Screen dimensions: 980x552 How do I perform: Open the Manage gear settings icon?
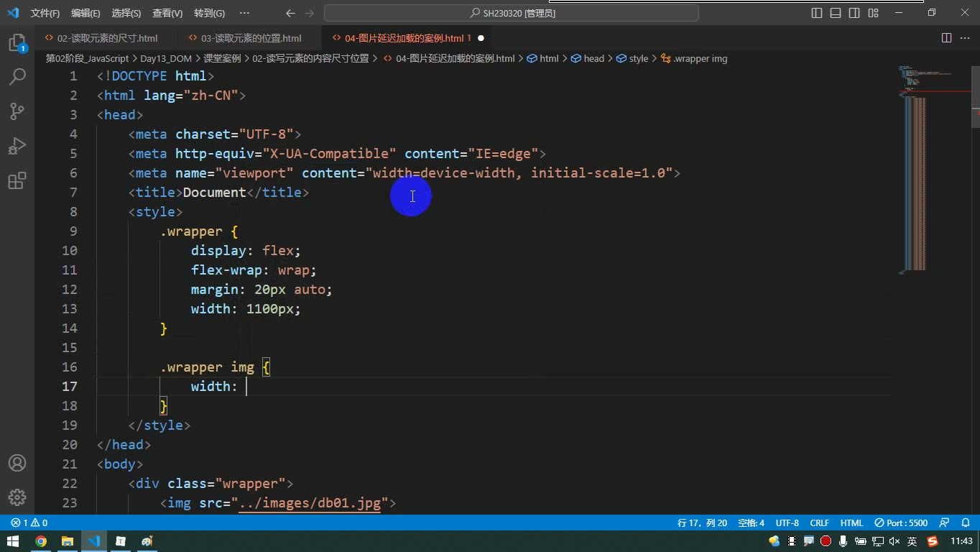(17, 497)
